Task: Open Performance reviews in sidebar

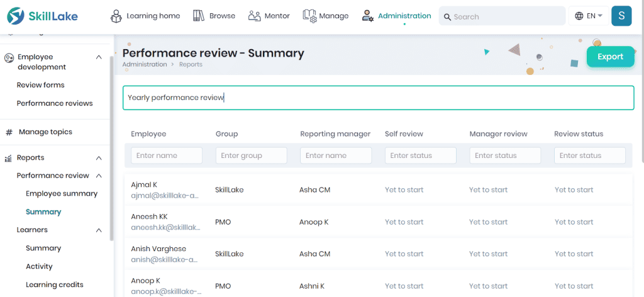Action: [x=55, y=104]
